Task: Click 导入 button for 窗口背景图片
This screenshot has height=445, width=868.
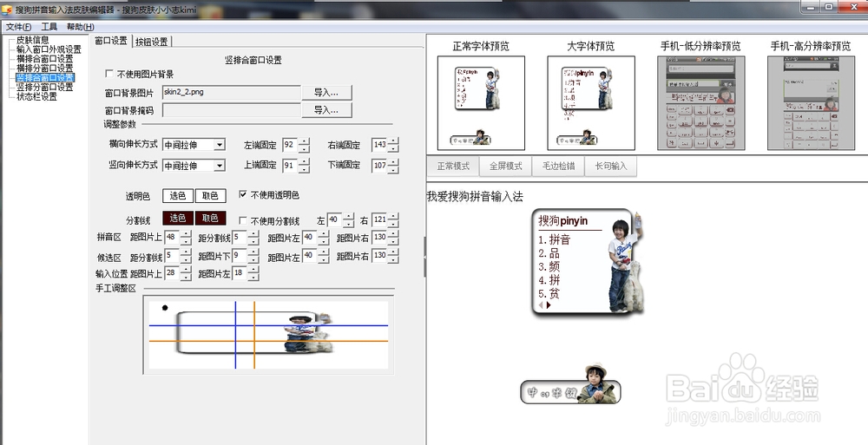Action: point(327,93)
